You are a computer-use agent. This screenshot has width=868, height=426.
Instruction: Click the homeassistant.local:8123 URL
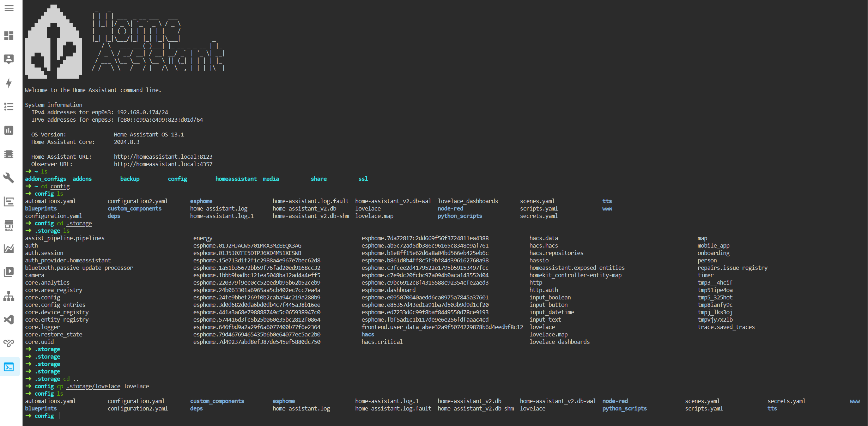click(x=163, y=157)
